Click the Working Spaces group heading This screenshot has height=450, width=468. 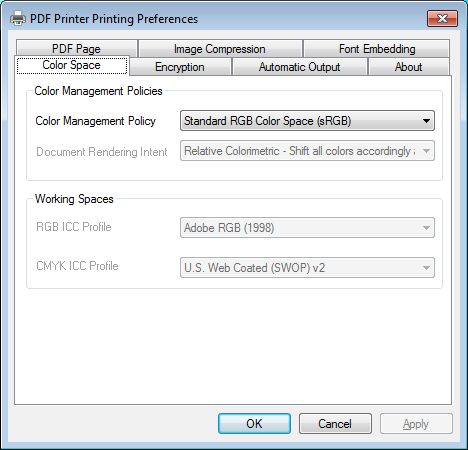point(74,199)
